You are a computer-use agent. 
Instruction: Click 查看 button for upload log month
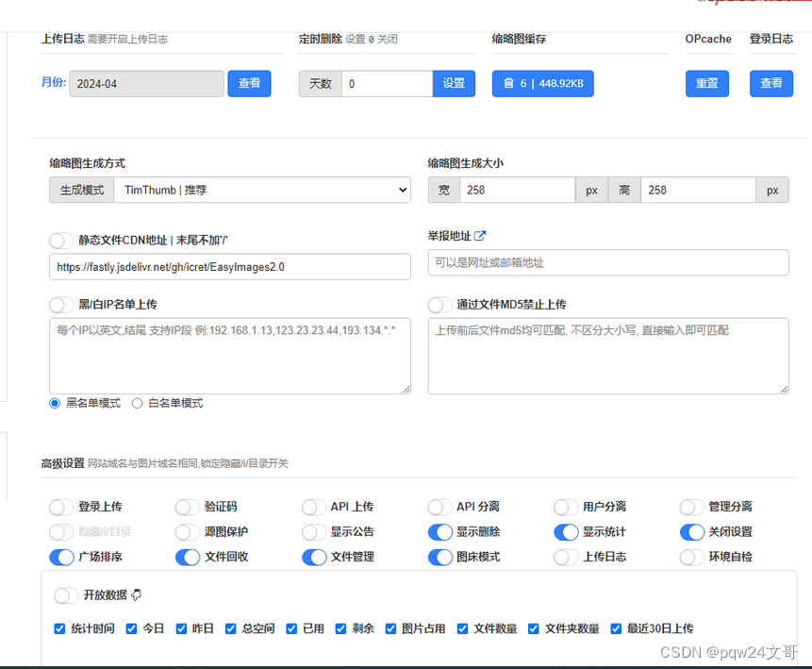(249, 83)
